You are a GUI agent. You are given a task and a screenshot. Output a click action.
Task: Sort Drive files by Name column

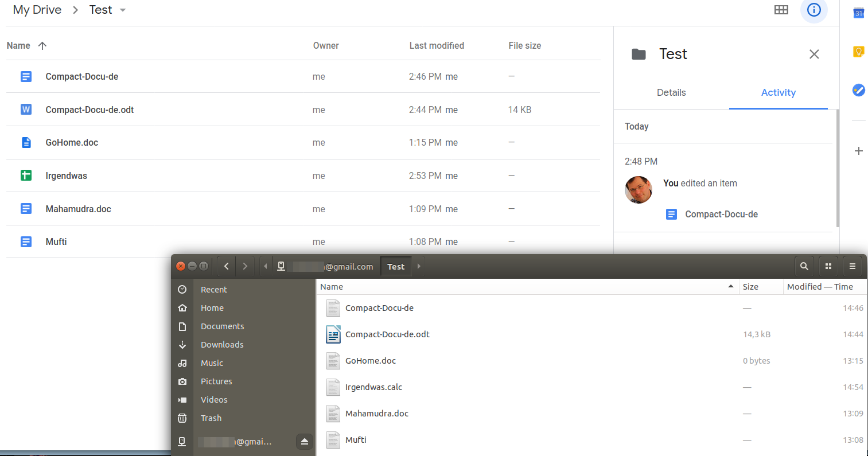pyautogui.click(x=19, y=46)
